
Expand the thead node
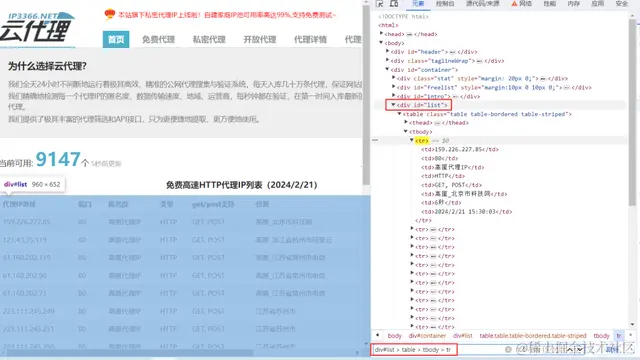[406, 122]
